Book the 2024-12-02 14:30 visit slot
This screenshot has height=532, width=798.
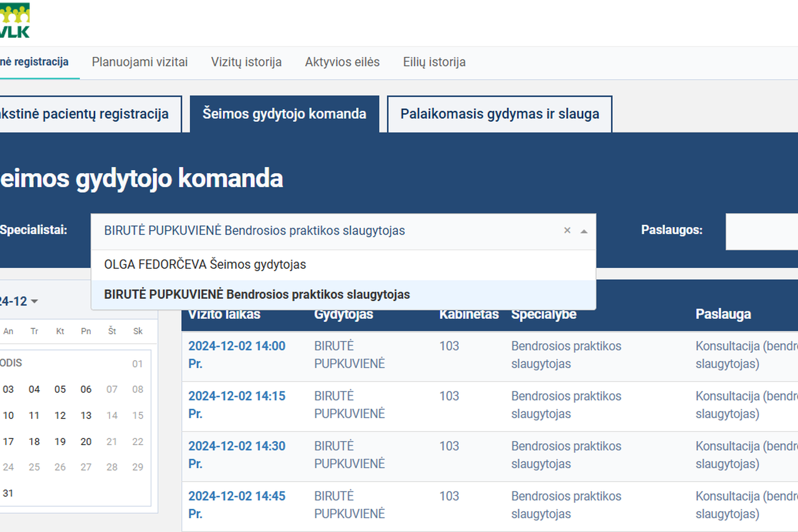[x=237, y=455]
